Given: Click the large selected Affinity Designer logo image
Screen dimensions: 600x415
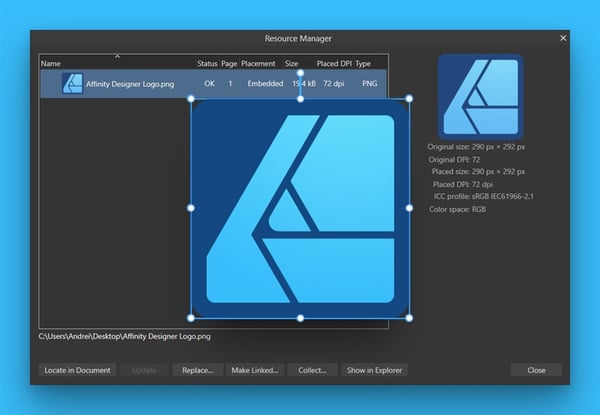Looking at the screenshot, I should (300, 208).
